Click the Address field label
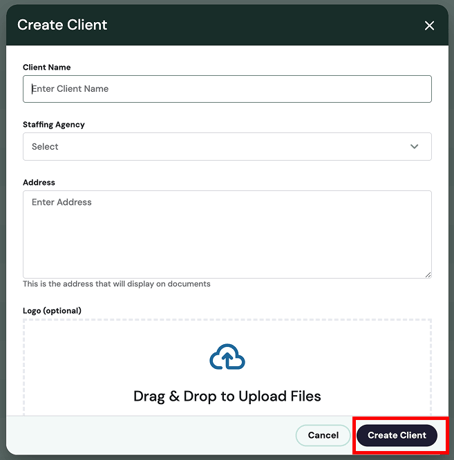This screenshot has height=460, width=454. tap(39, 182)
